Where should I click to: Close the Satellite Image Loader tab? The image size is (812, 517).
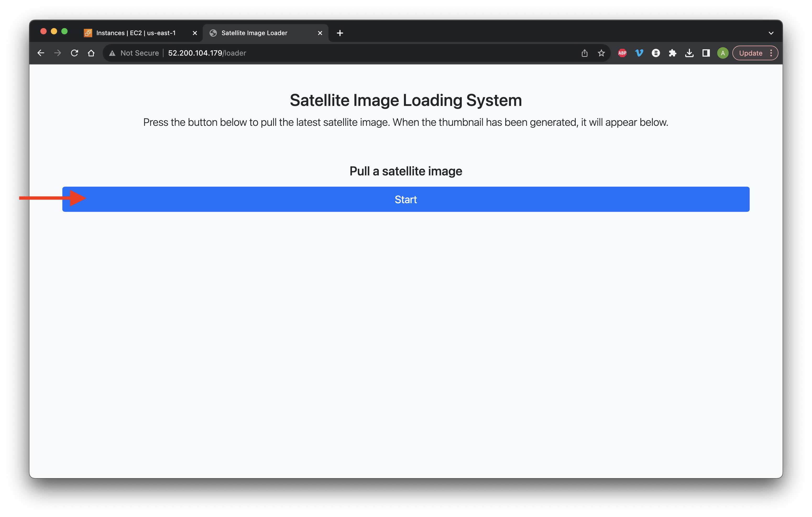[320, 33]
